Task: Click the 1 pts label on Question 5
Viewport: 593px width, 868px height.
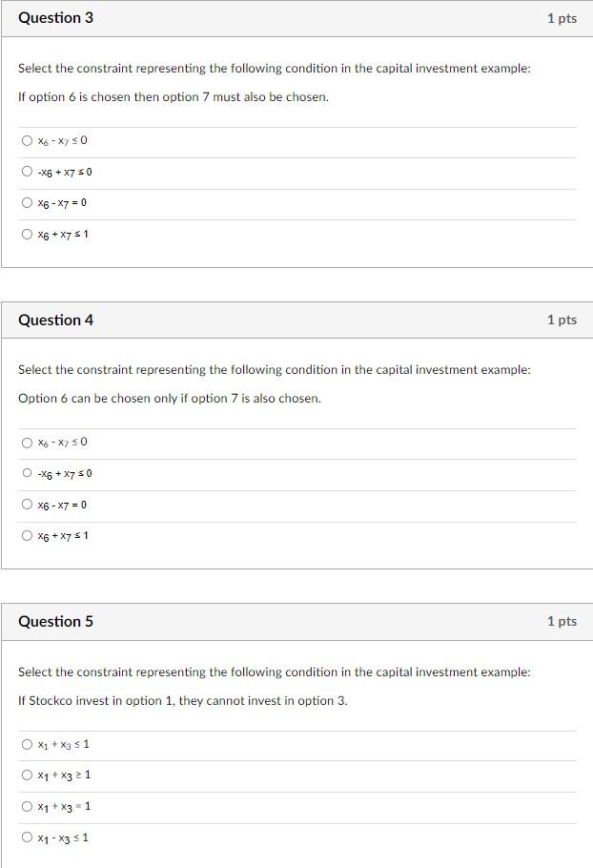Action: coord(561,621)
